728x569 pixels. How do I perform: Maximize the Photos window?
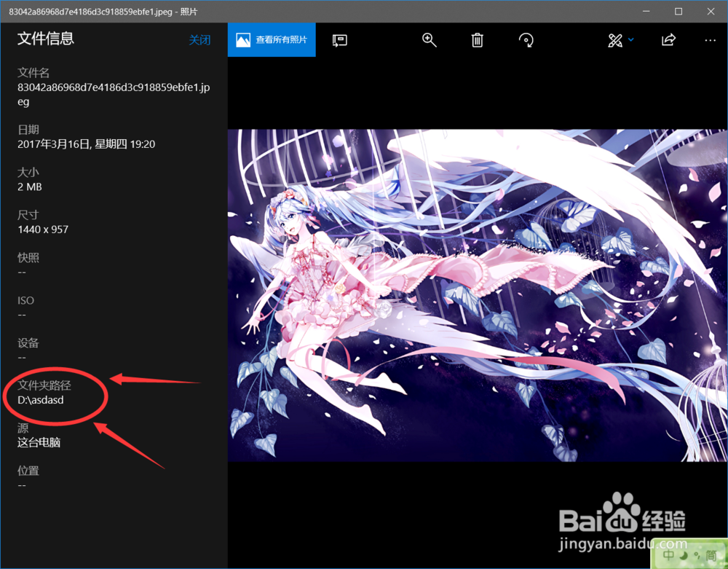(x=678, y=11)
